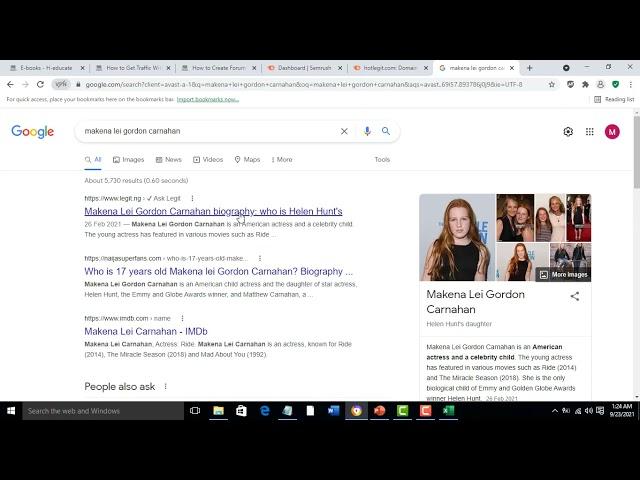Open Microsoft Word from taskbar
Viewport: 640px width, 480px height.
pyautogui.click(x=333, y=411)
